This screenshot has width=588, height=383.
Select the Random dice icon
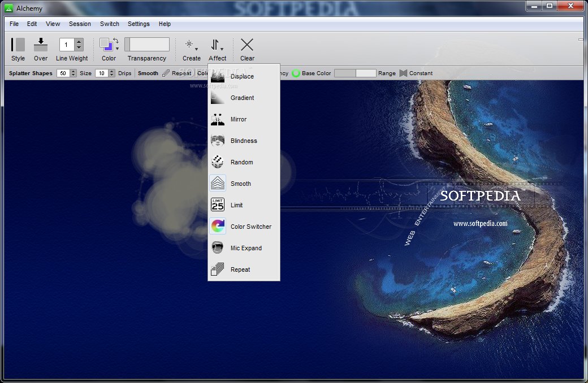[x=218, y=162]
